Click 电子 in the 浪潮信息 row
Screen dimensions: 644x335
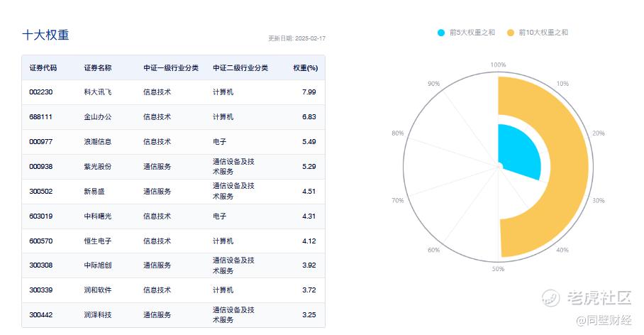[220, 142]
